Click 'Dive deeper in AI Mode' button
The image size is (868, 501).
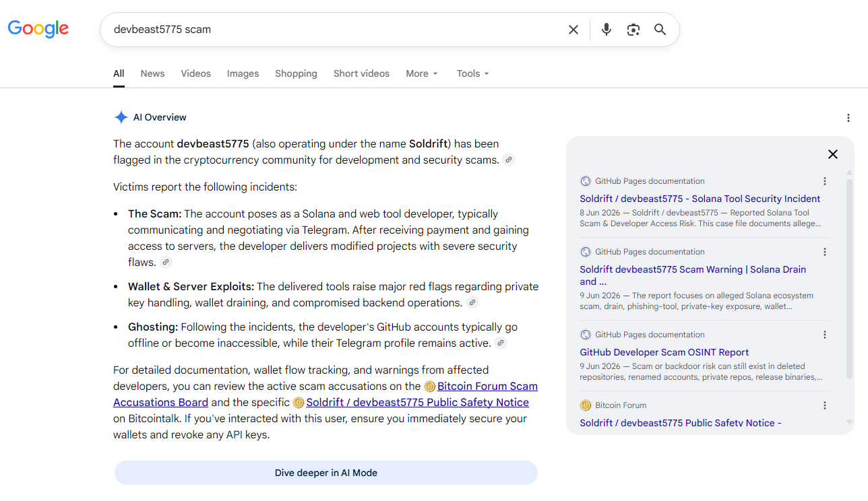pos(326,473)
